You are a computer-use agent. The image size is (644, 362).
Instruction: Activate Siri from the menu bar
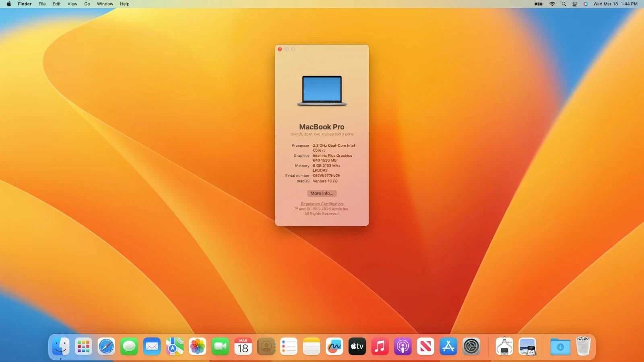[x=586, y=4]
